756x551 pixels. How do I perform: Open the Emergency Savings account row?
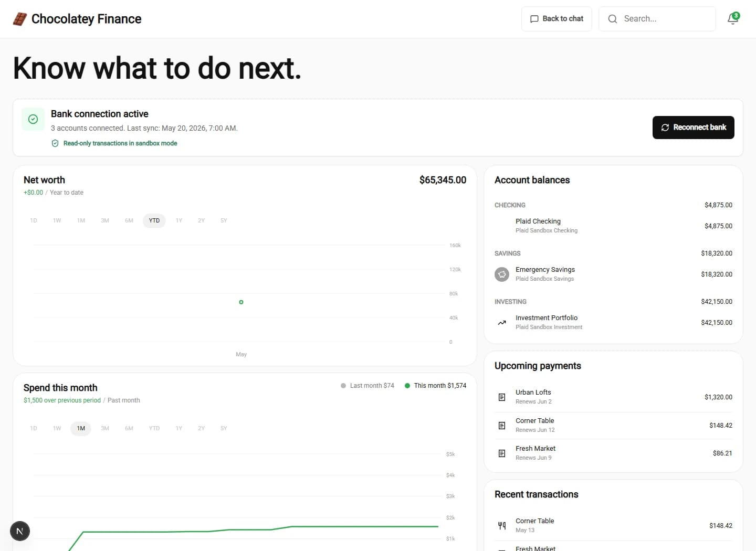pyautogui.click(x=613, y=274)
